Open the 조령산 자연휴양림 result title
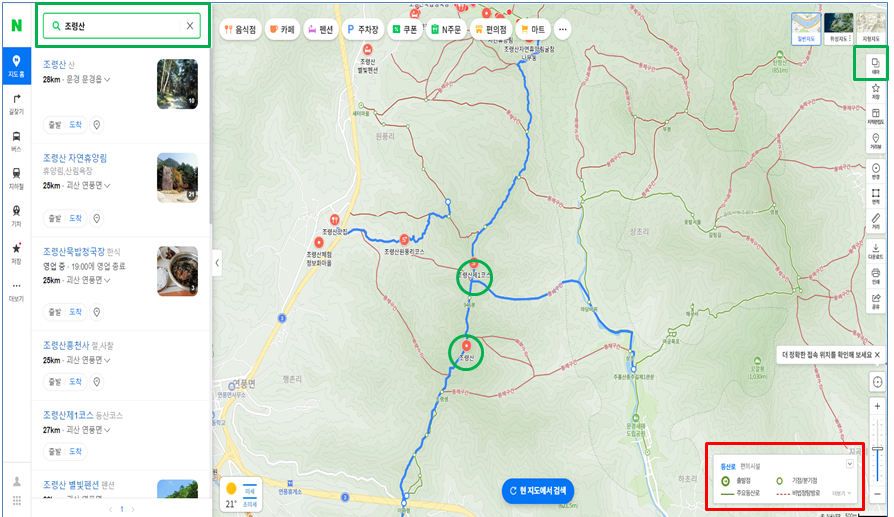This screenshot has width=894, height=517. [75, 158]
